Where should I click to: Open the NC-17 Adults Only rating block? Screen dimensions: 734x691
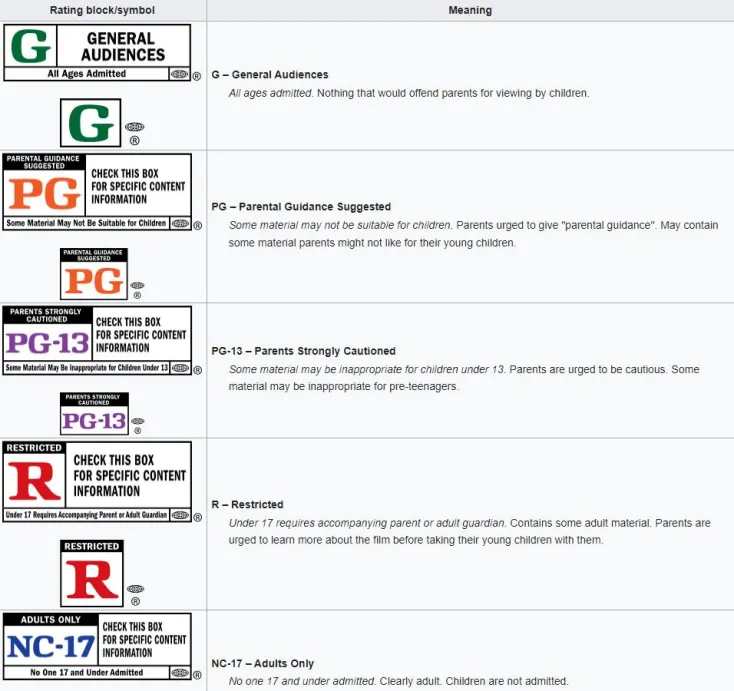click(97, 646)
